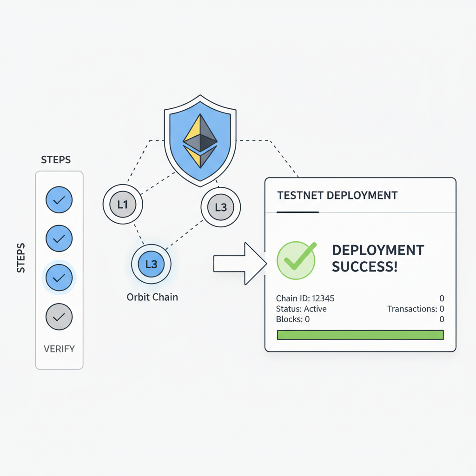Click the highlighted Orbit Chain node
476x476 pixels.
point(152,264)
